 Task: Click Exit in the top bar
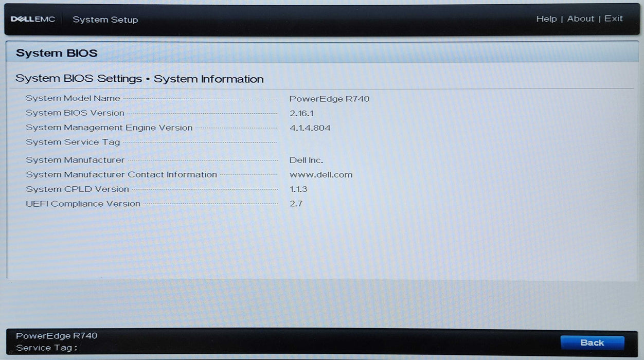point(614,19)
